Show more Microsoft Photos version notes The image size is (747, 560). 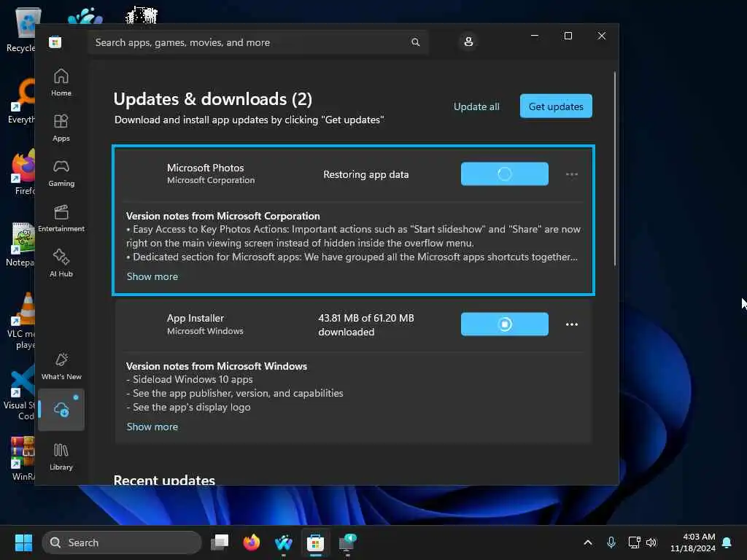pyautogui.click(x=152, y=276)
